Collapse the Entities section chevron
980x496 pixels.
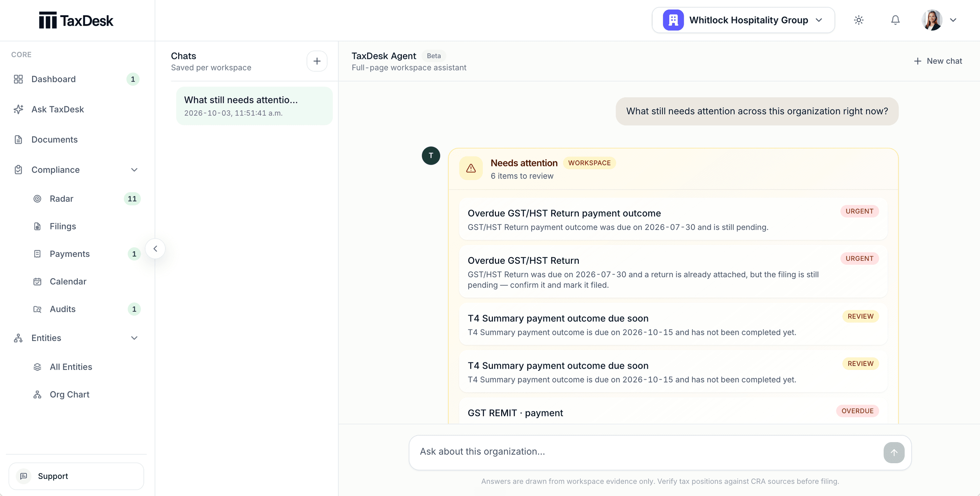click(x=134, y=338)
